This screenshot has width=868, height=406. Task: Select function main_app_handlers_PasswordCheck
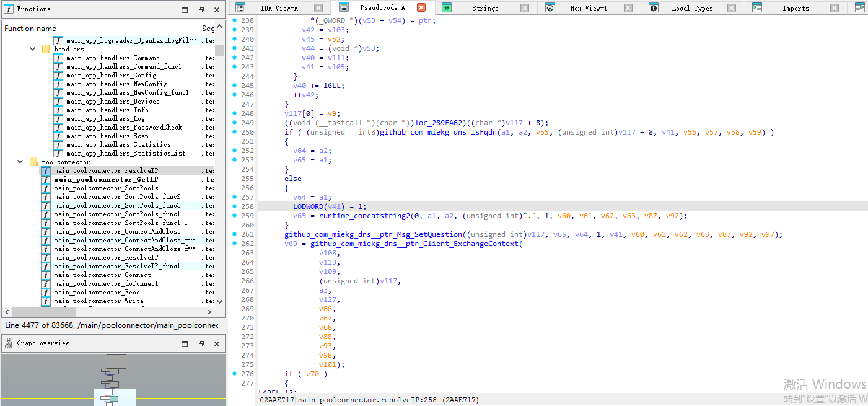pyautogui.click(x=124, y=127)
